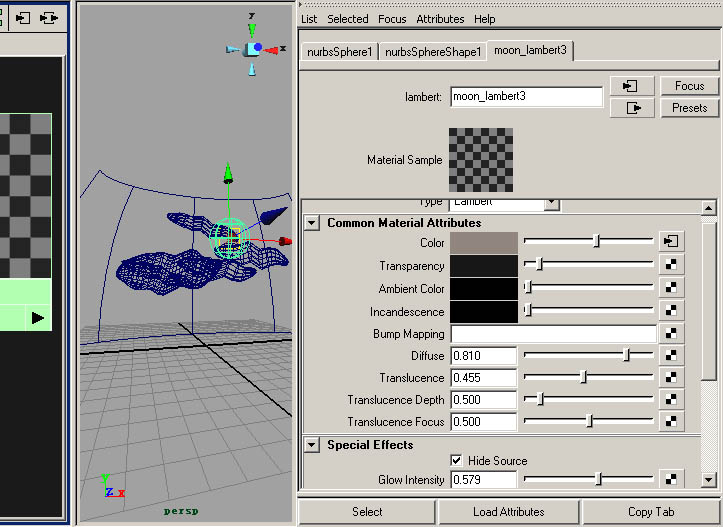
Task: Map a texture to Ambient Color
Action: point(671,287)
